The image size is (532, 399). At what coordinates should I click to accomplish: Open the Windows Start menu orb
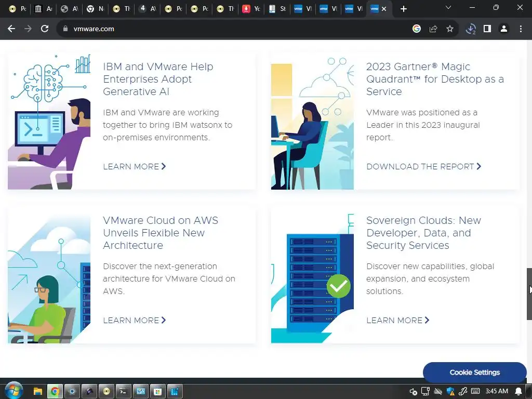(14, 391)
